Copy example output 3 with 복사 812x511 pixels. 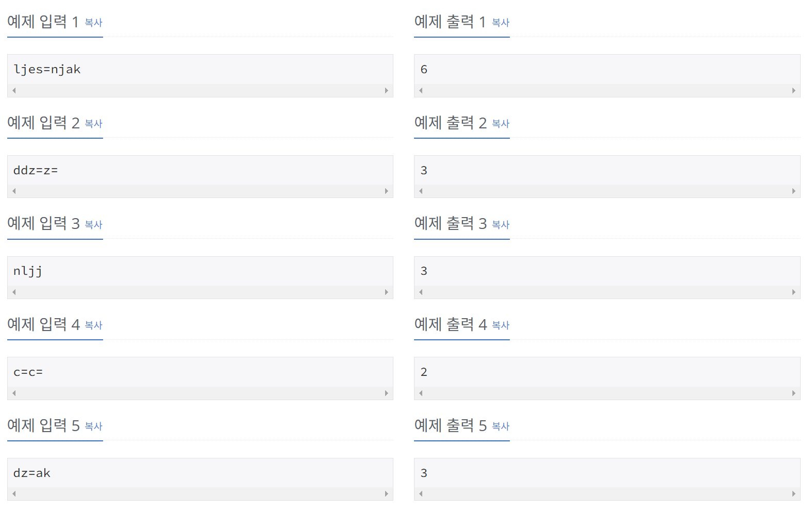(500, 225)
